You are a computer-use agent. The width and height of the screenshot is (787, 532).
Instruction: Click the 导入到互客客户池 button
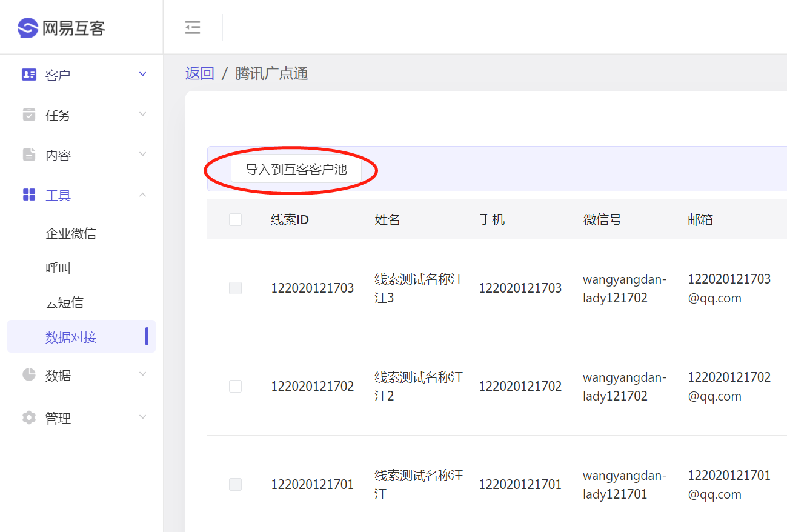click(x=296, y=169)
